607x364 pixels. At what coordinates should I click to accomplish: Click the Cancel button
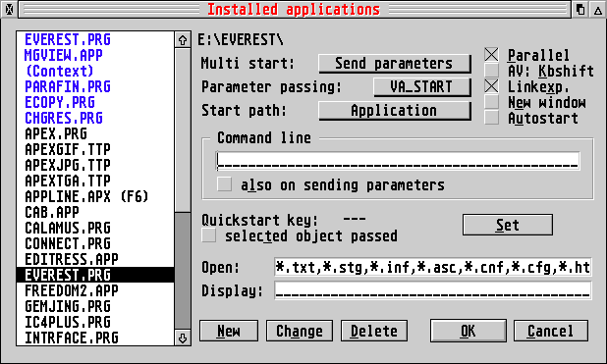click(x=550, y=331)
